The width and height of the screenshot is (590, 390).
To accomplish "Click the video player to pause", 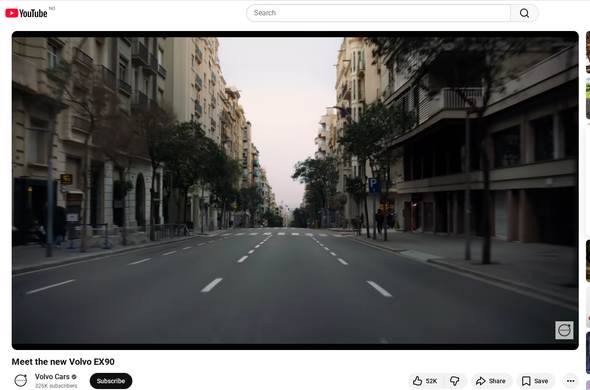I will (x=295, y=190).
